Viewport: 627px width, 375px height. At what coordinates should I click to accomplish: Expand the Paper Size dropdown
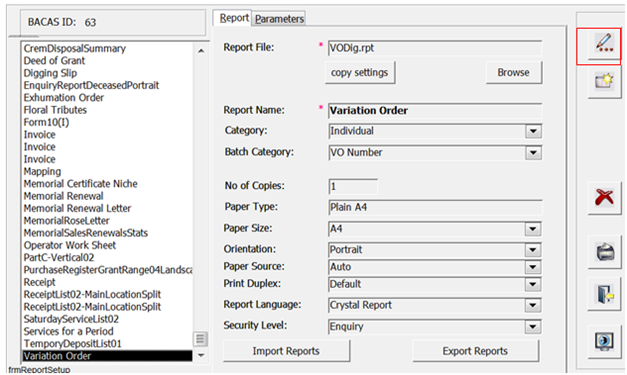533,229
